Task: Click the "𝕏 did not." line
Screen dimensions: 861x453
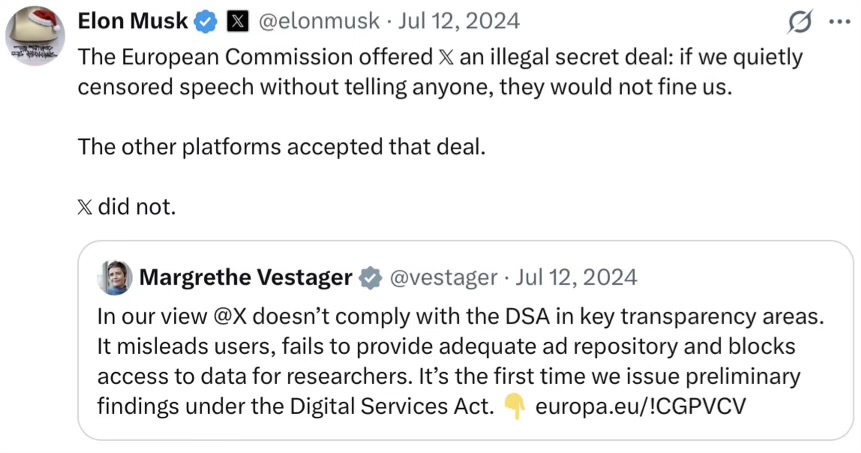Action: (126, 207)
